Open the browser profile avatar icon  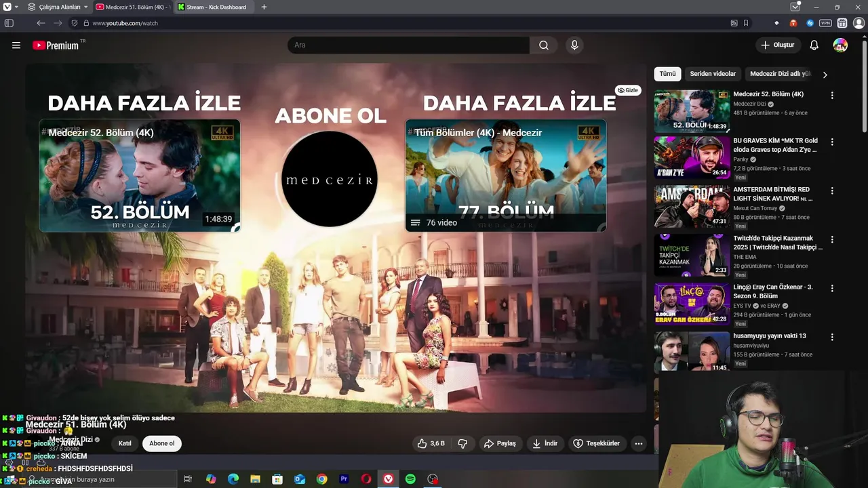coord(859,23)
